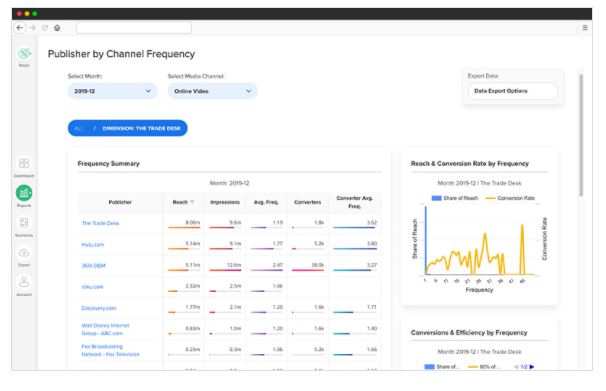Open Walt Disney Internet Group - ABC.com link

tap(105, 329)
